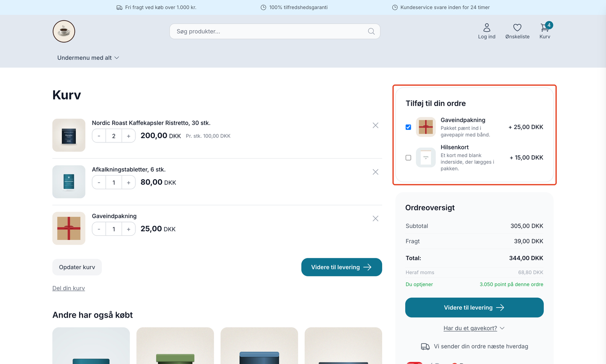Open the Nordic Roast Kaffekapsler Ristretto product name
This screenshot has height=364, width=606.
point(151,123)
